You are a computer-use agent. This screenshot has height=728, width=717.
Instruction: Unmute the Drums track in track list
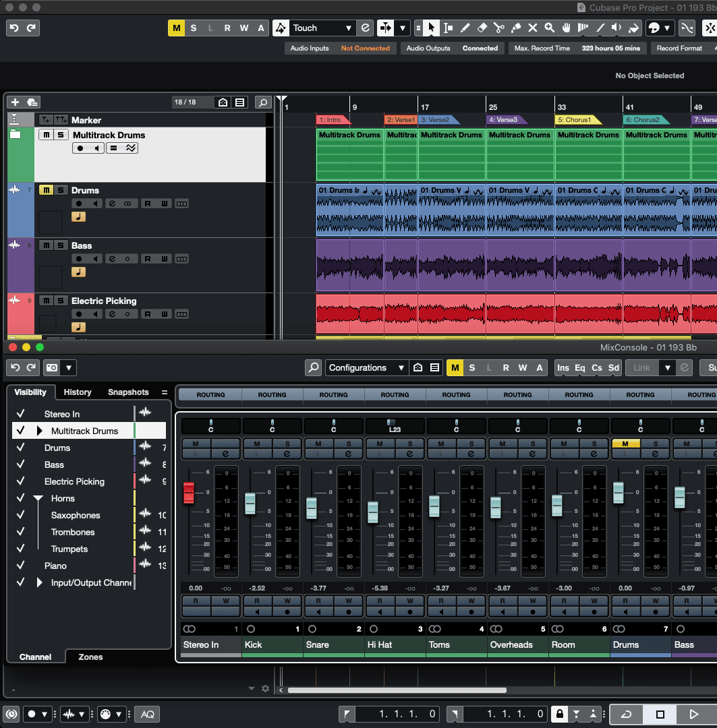pos(46,190)
